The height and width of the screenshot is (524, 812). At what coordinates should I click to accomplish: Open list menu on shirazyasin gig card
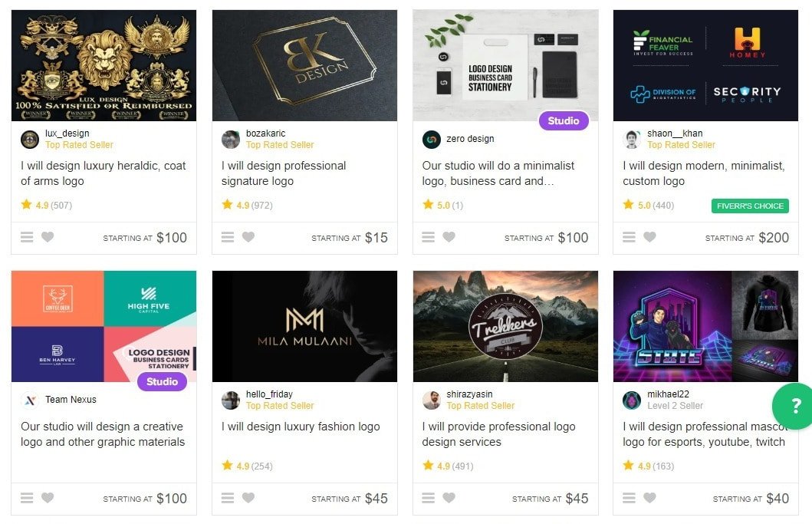pyautogui.click(x=429, y=498)
